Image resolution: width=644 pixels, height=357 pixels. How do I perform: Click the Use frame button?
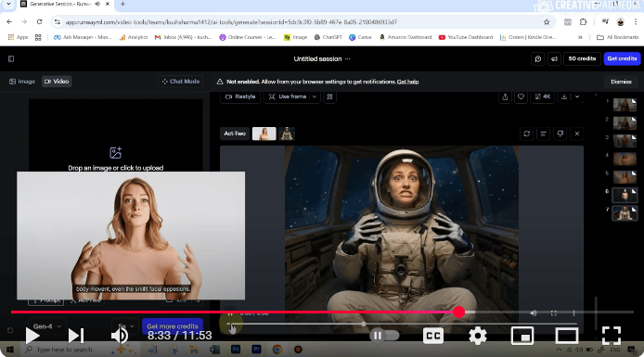(288, 96)
